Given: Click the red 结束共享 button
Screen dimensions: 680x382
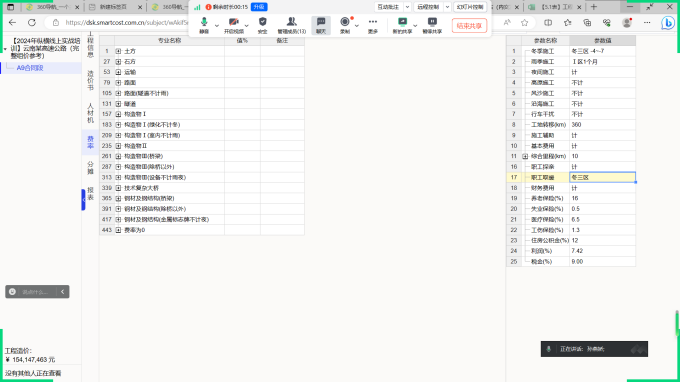Looking at the screenshot, I should point(469,26).
